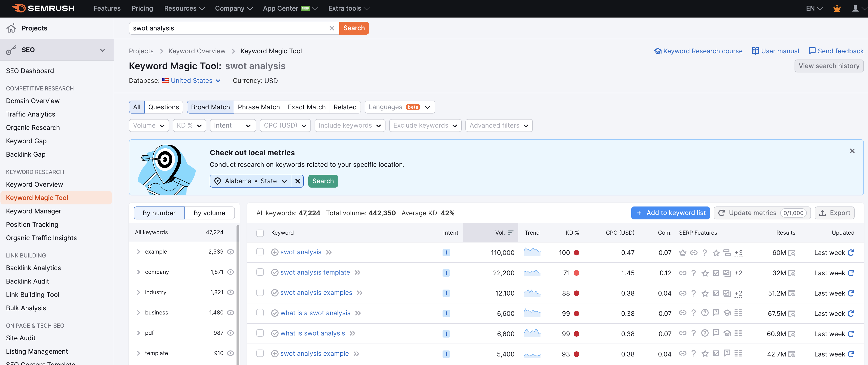This screenshot has width=868, height=365.
Task: Click Update metrics button
Action: (762, 213)
